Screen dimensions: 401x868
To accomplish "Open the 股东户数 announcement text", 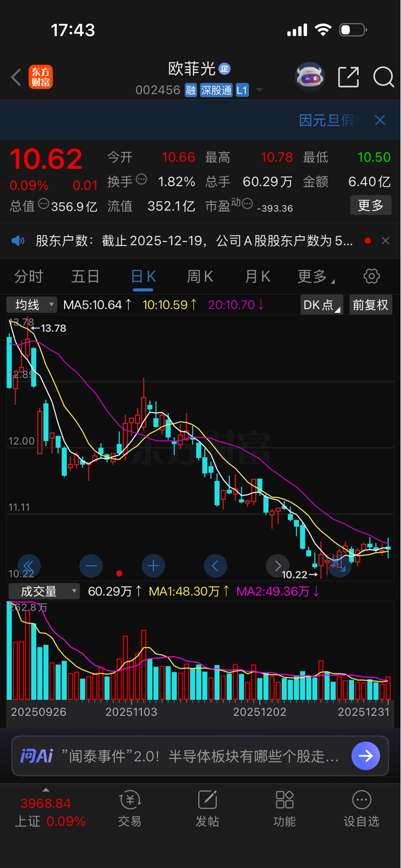I will [x=195, y=240].
